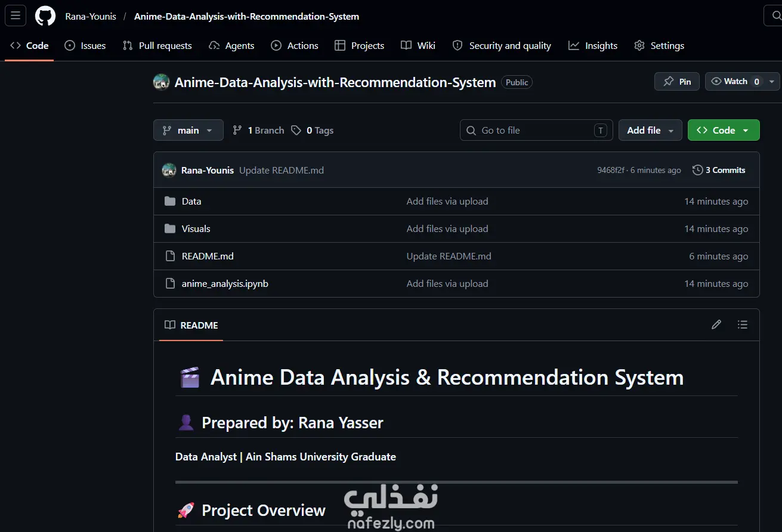Open latest commit message Update README.md

coord(282,170)
